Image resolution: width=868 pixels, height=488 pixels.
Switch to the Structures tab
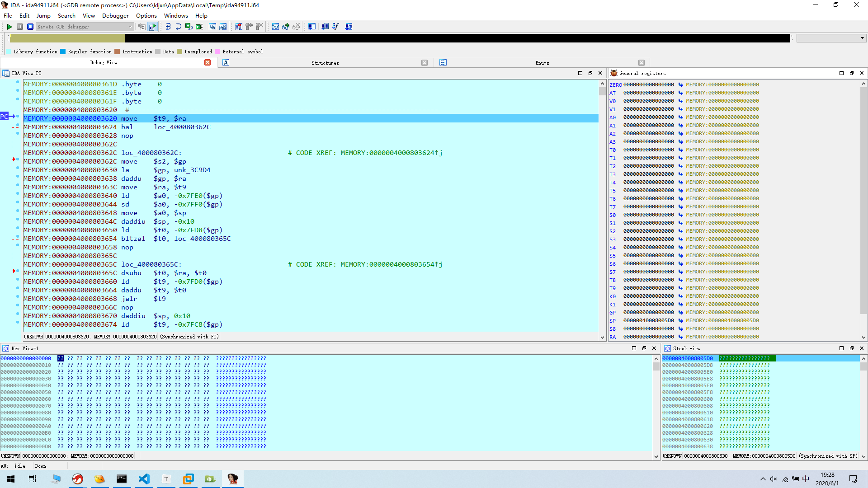pyautogui.click(x=325, y=63)
